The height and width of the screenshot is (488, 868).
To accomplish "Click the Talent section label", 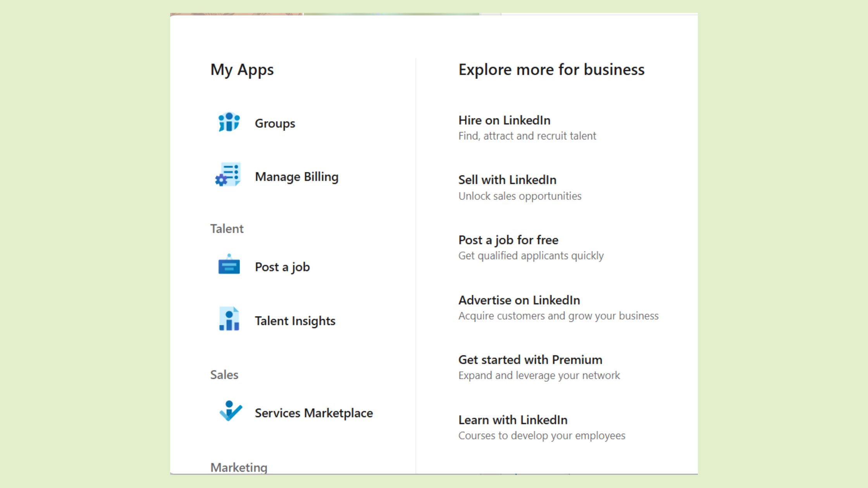I will [227, 229].
